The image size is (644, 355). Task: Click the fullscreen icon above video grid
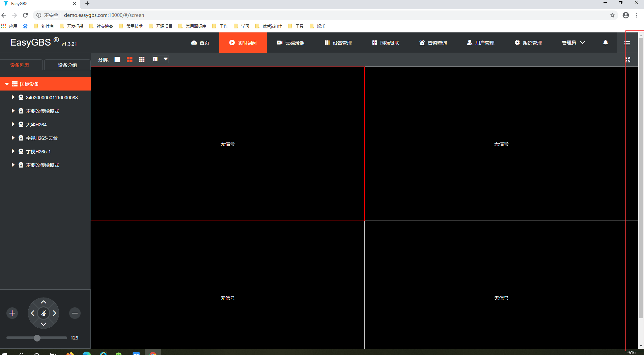(627, 59)
